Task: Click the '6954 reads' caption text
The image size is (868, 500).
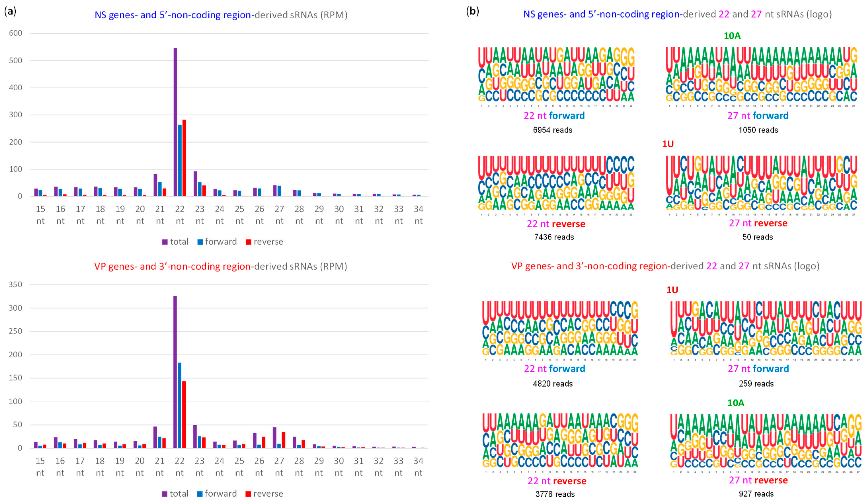Action: [553, 130]
